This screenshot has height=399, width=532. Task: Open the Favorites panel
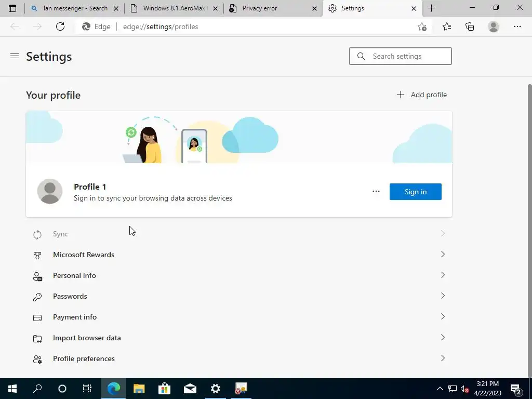point(447,26)
